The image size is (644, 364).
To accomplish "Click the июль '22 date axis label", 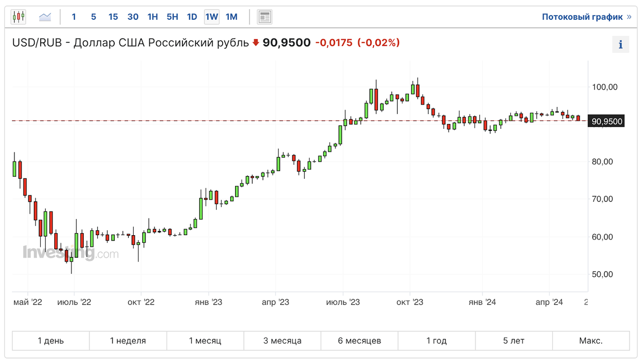I will point(74,303).
